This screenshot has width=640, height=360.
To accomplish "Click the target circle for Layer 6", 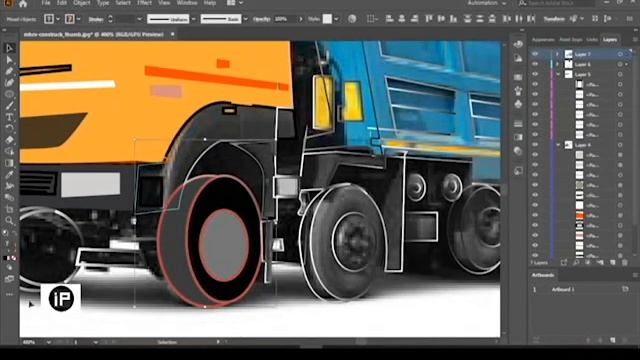I will (x=620, y=64).
